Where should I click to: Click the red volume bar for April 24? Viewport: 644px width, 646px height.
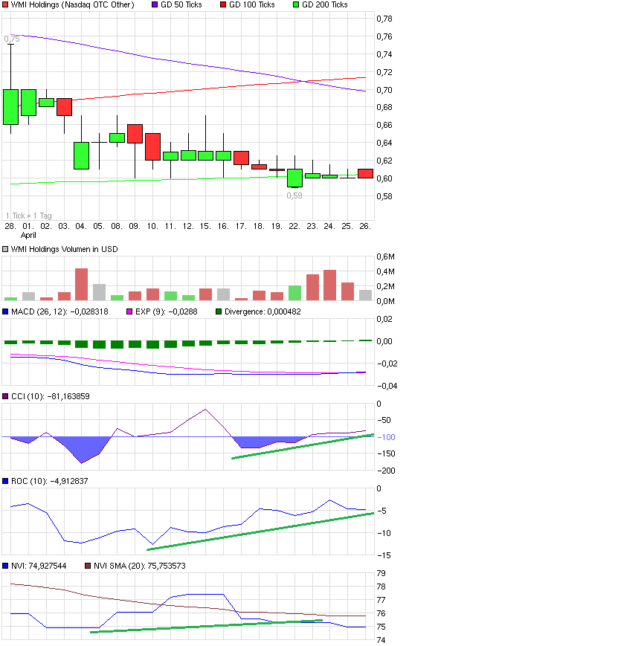(329, 285)
